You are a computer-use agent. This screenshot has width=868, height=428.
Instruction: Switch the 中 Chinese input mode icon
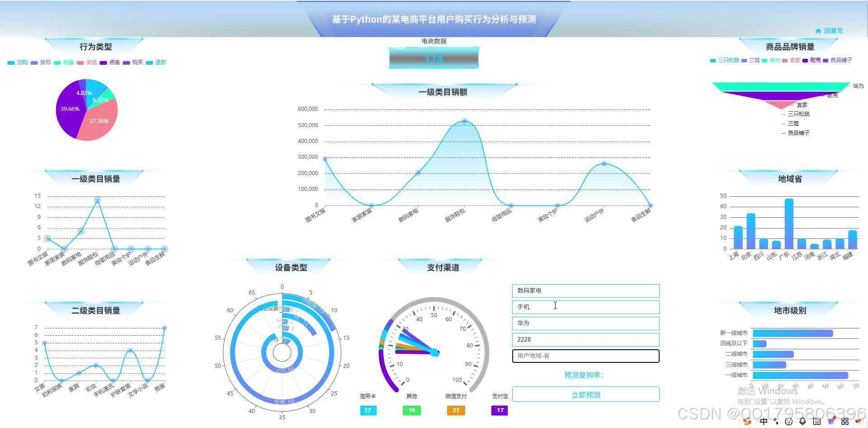pos(764,421)
